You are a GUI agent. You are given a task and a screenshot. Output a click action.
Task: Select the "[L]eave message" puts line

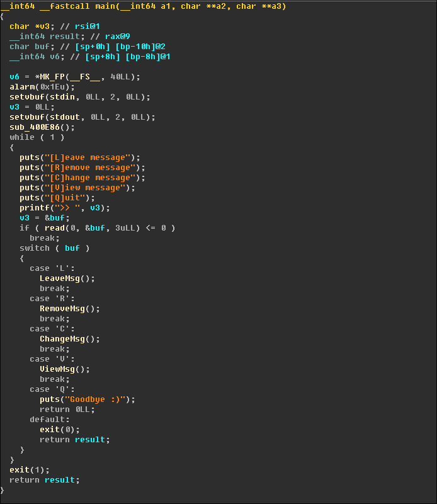80,157
